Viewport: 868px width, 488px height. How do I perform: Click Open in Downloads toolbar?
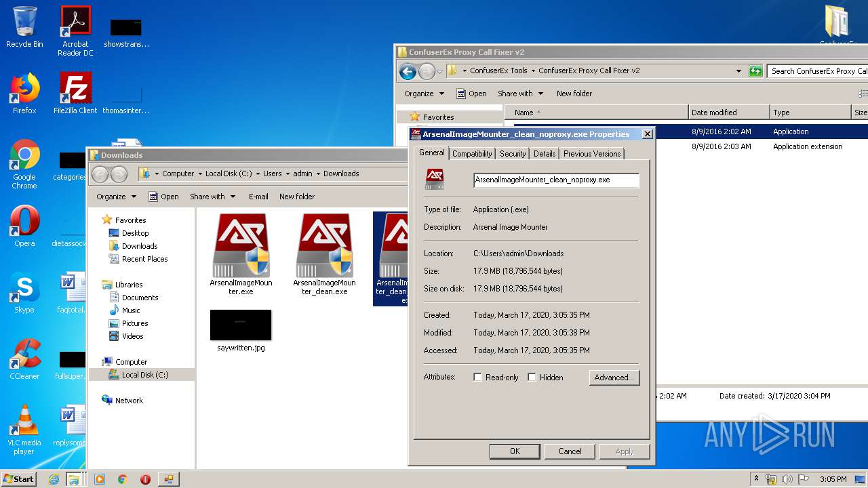pyautogui.click(x=164, y=197)
